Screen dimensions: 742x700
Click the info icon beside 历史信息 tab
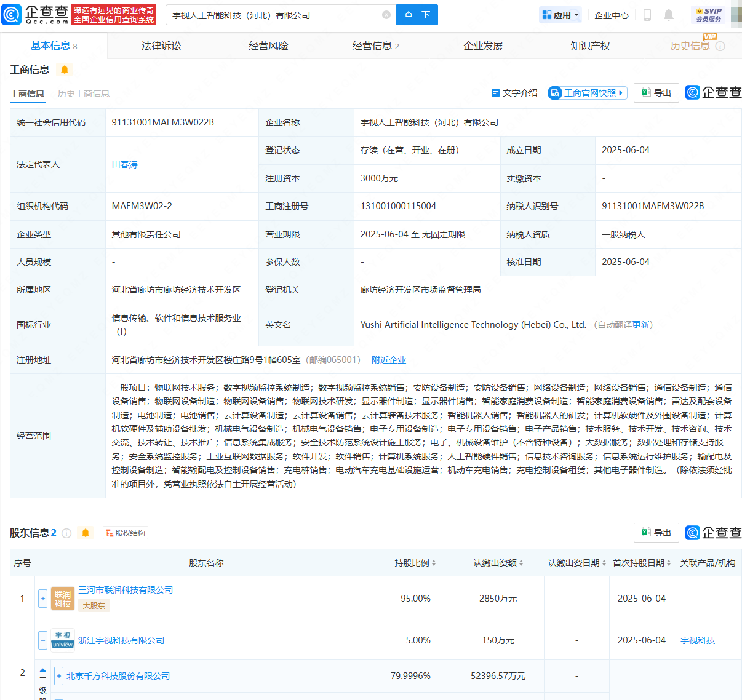tap(720, 46)
